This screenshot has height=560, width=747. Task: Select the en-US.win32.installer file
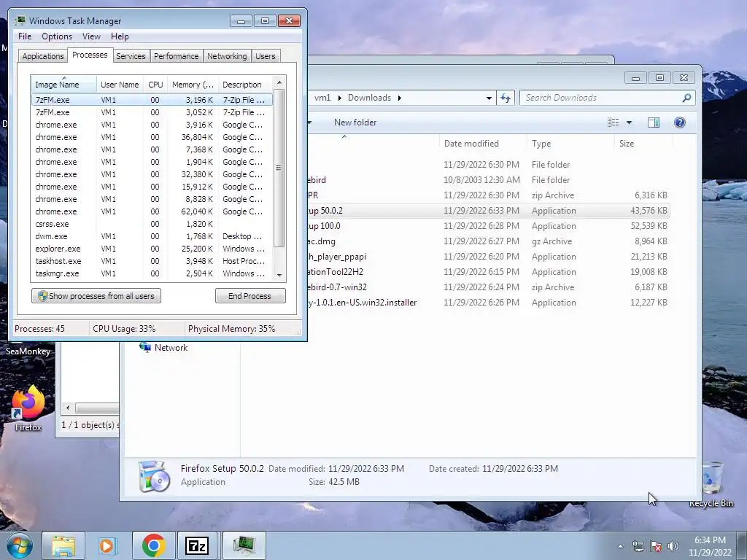[488, 303]
